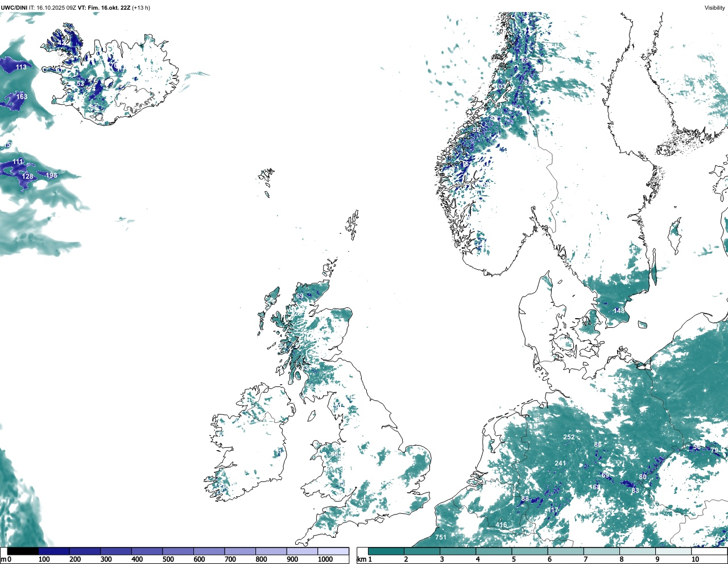Click the 'VT: Fim. 16.okt. 22Z' valid time
Image resolution: width=728 pixels, height=564 pixels.
(x=104, y=7)
